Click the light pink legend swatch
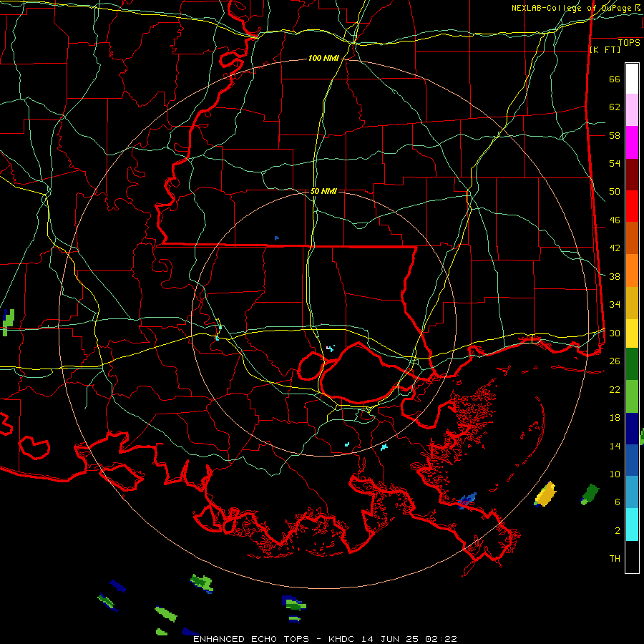644x644 pixels. [x=632, y=110]
